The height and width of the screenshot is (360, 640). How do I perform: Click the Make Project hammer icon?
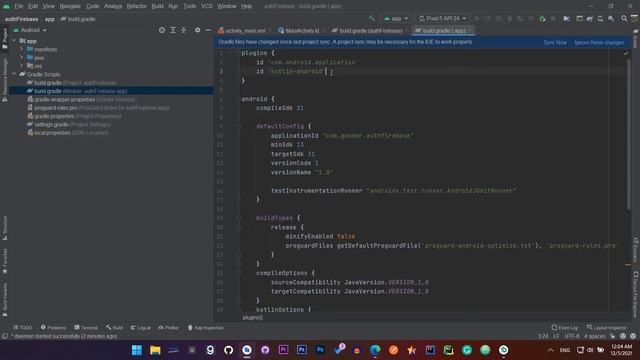tap(372, 18)
